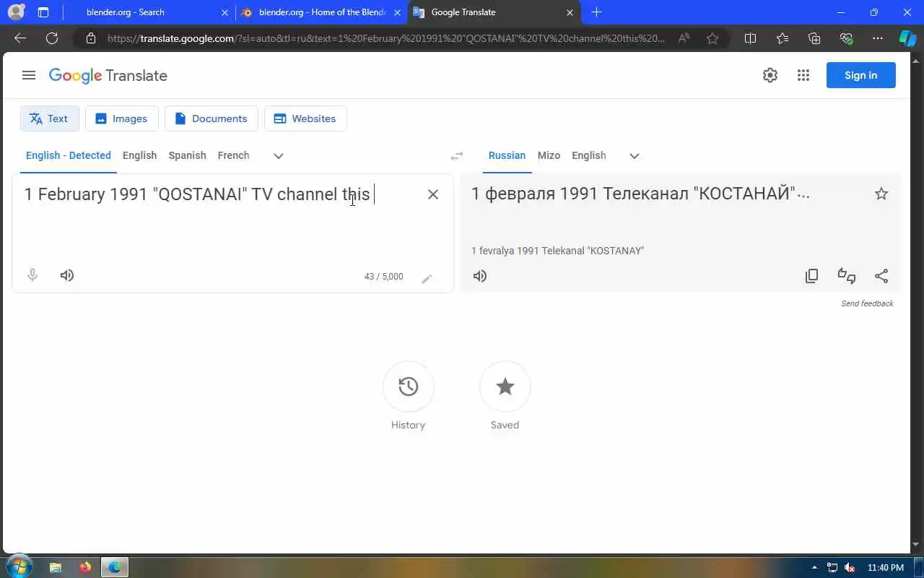924x578 pixels.
Task: Share the translation
Action: pos(881,276)
